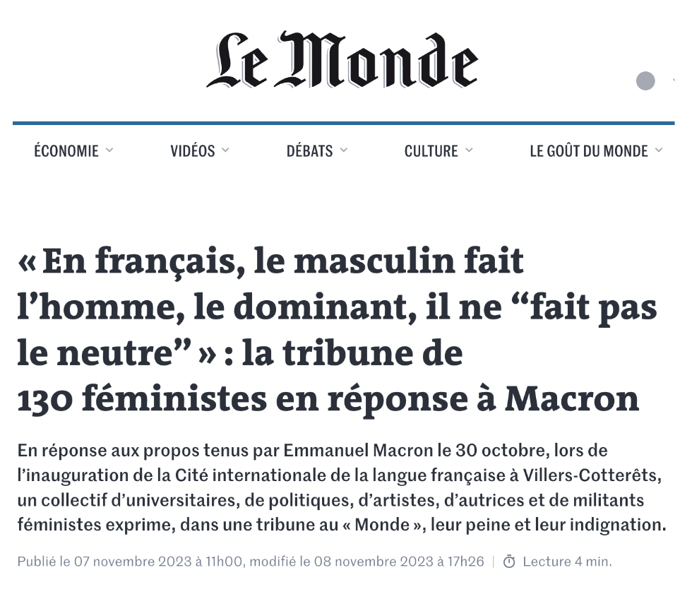692x616 pixels.
Task: Click the gray circular profile icon
Action: click(x=645, y=81)
